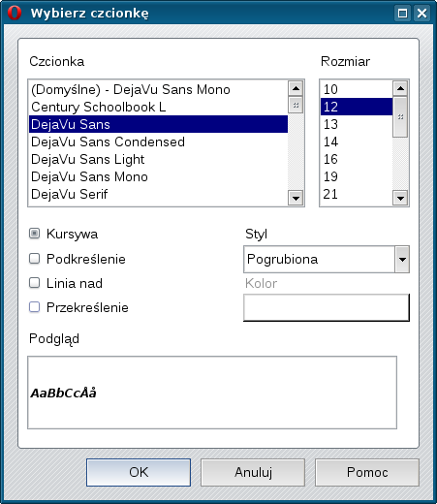Maximize the Wybierz czcionkę dialog
437x504 pixels.
pos(402,14)
